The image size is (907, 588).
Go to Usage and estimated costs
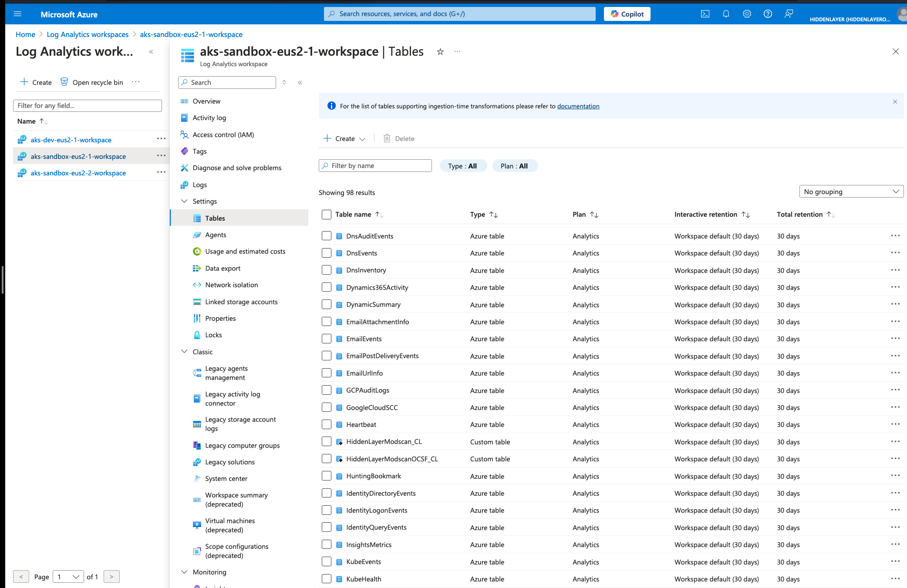[x=245, y=251]
